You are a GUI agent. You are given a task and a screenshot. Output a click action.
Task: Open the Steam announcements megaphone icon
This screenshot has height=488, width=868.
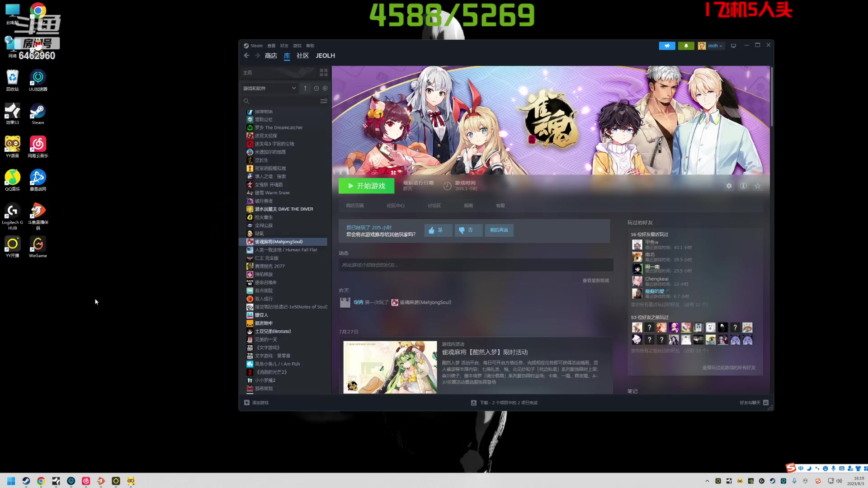pos(667,46)
